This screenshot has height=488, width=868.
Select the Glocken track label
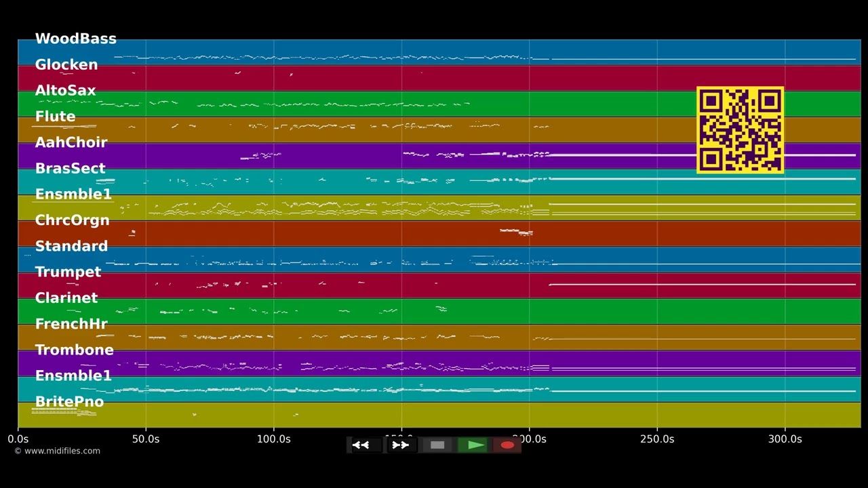(66, 64)
